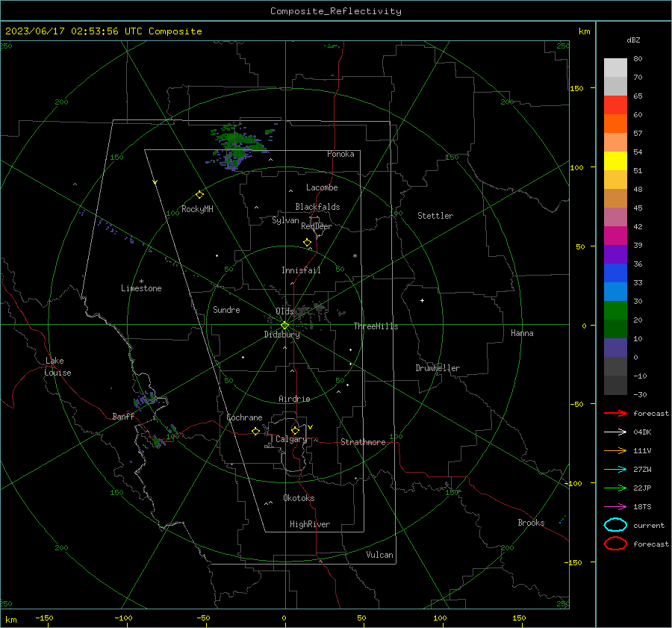Select the blue 33 dBZ color swatch

[x=615, y=273]
